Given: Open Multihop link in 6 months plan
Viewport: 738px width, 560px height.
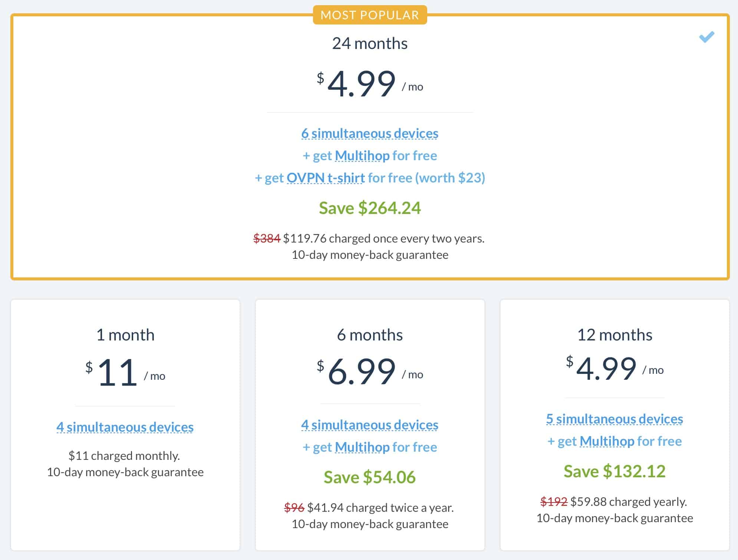Looking at the screenshot, I should tap(362, 447).
